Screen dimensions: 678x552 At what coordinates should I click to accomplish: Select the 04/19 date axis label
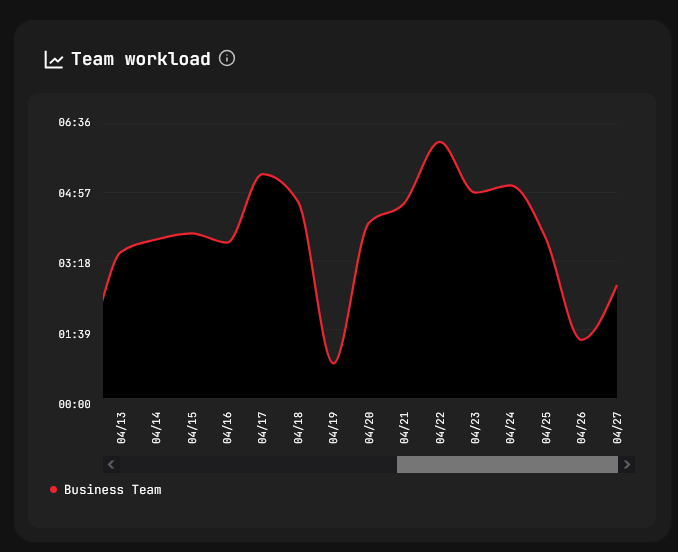[334, 427]
